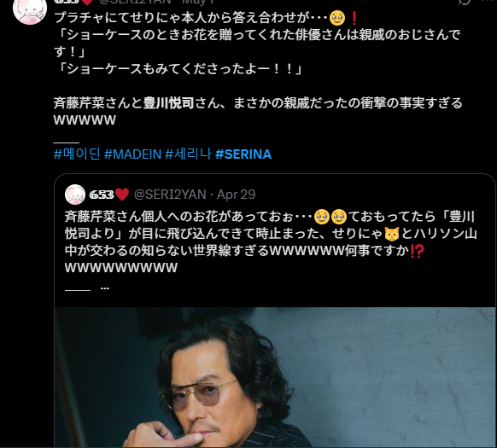Click the quoted tweet display name 653
This screenshot has width=497, height=448.
[102, 195]
